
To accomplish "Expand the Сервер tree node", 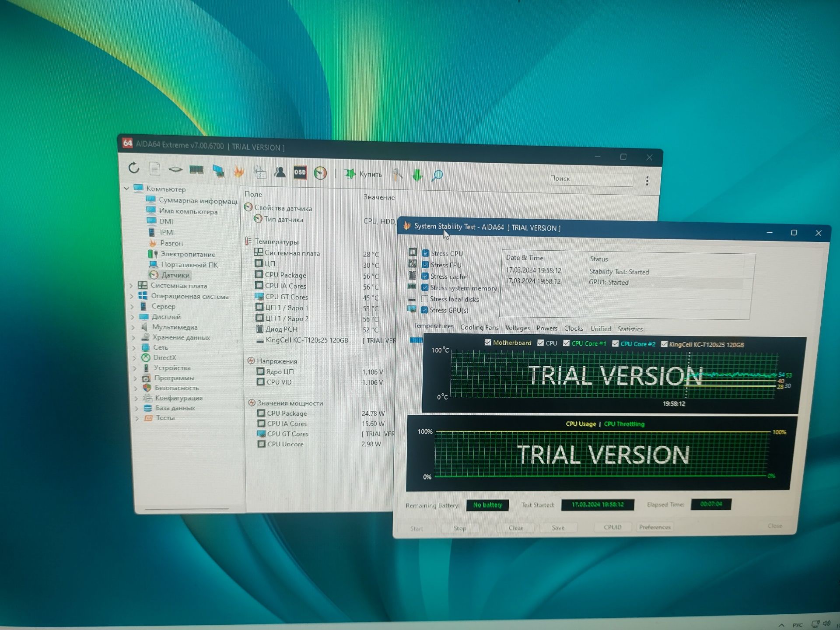I will point(132,306).
